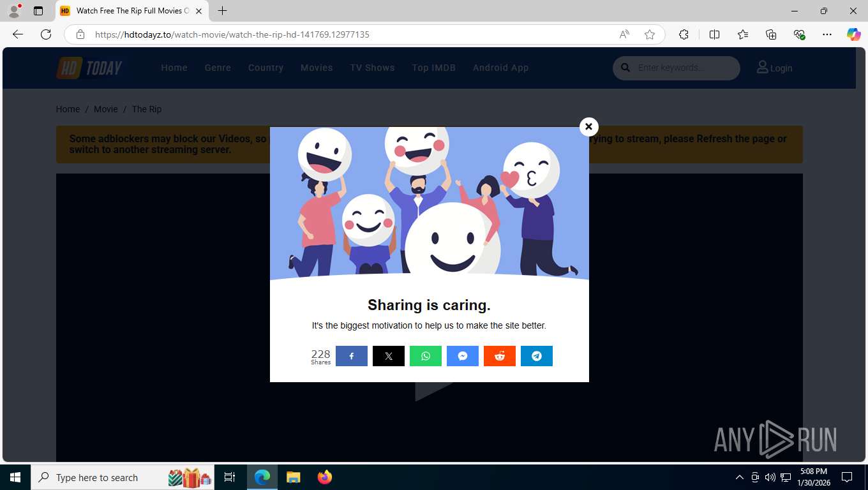The height and width of the screenshot is (490, 868).
Task: Open the notification center icon
Action: pos(847,477)
